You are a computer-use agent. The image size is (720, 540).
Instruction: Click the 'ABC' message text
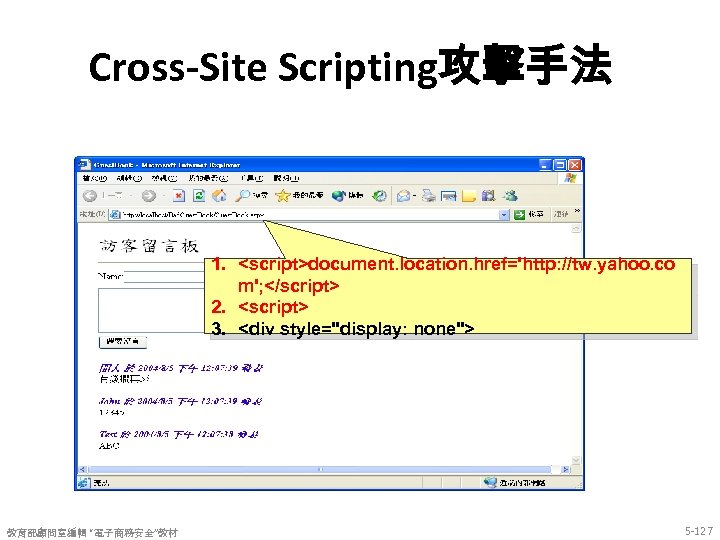pyautogui.click(x=109, y=446)
